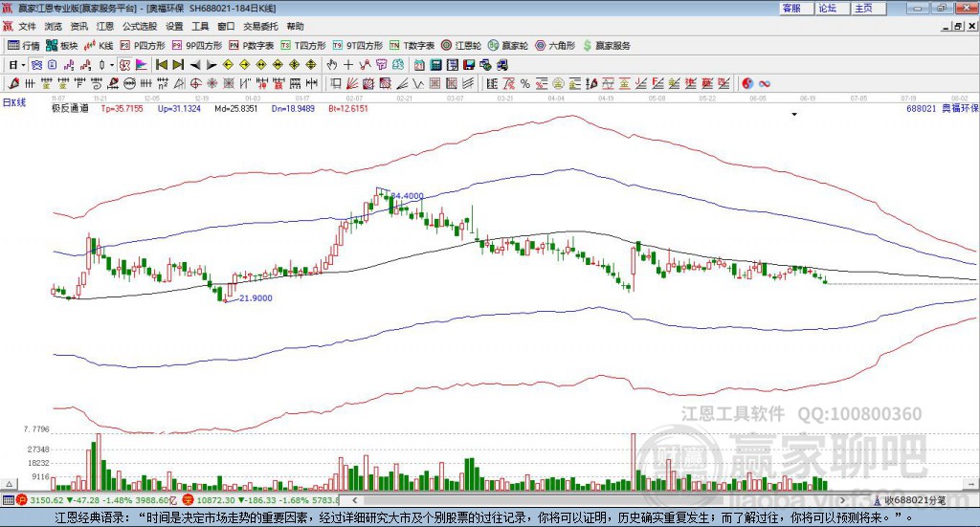Click the first yellow diamond arrow icon
The image size is (980, 527).
pos(228,65)
